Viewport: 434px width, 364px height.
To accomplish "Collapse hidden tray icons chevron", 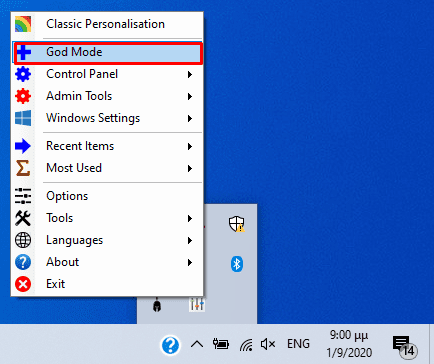I will (197, 344).
